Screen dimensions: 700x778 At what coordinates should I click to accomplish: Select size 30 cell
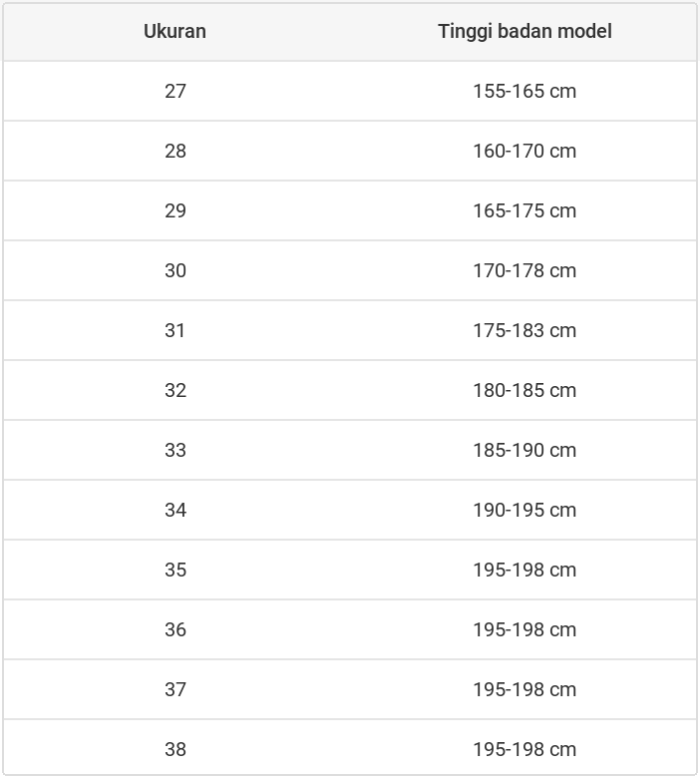pos(175,270)
